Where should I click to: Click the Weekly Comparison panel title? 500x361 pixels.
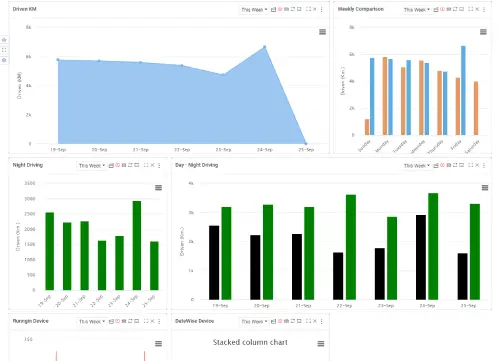pyautogui.click(x=361, y=9)
